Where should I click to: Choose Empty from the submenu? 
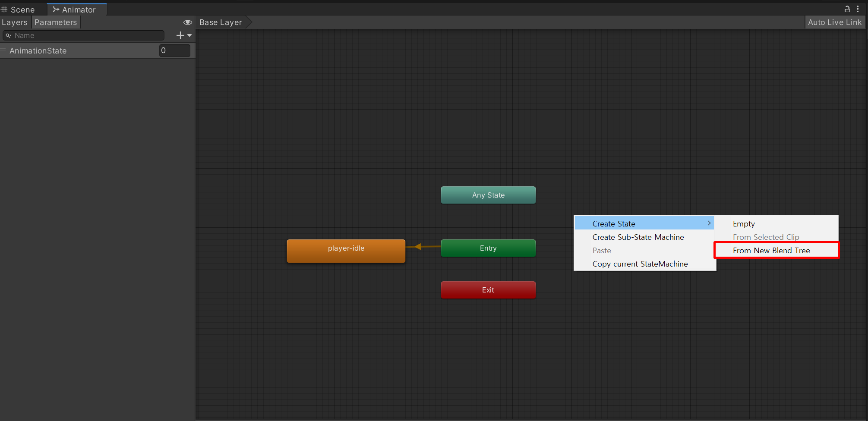(x=776, y=223)
